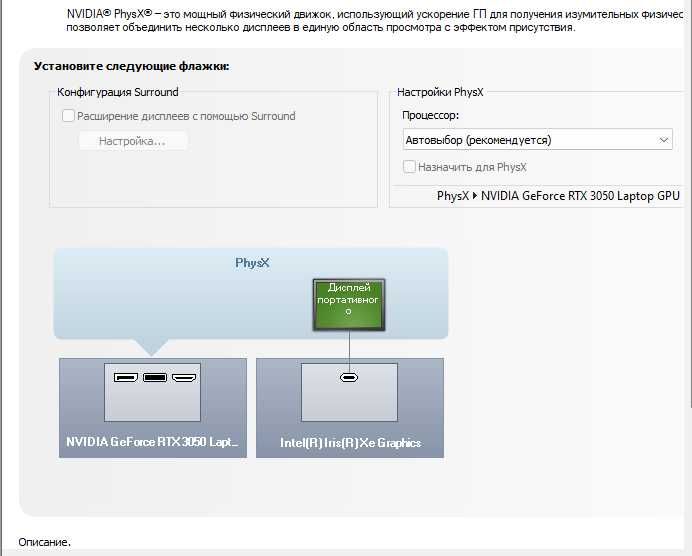Click the HDMI connector icon on NVIDIA GPU
The height and width of the screenshot is (556, 692).
coord(184,378)
